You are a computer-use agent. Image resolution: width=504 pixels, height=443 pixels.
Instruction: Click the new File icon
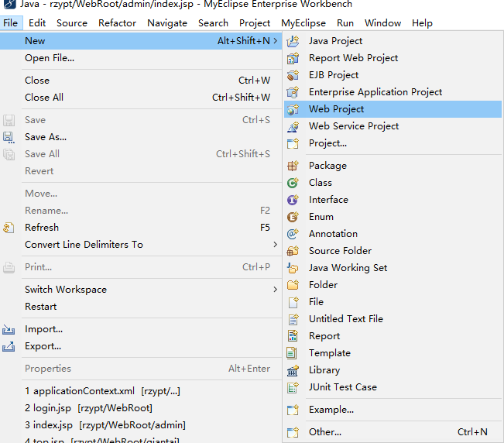click(293, 302)
